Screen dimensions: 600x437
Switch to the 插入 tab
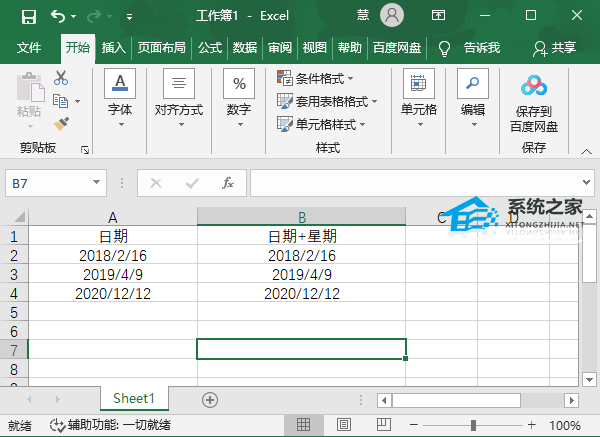click(x=114, y=48)
